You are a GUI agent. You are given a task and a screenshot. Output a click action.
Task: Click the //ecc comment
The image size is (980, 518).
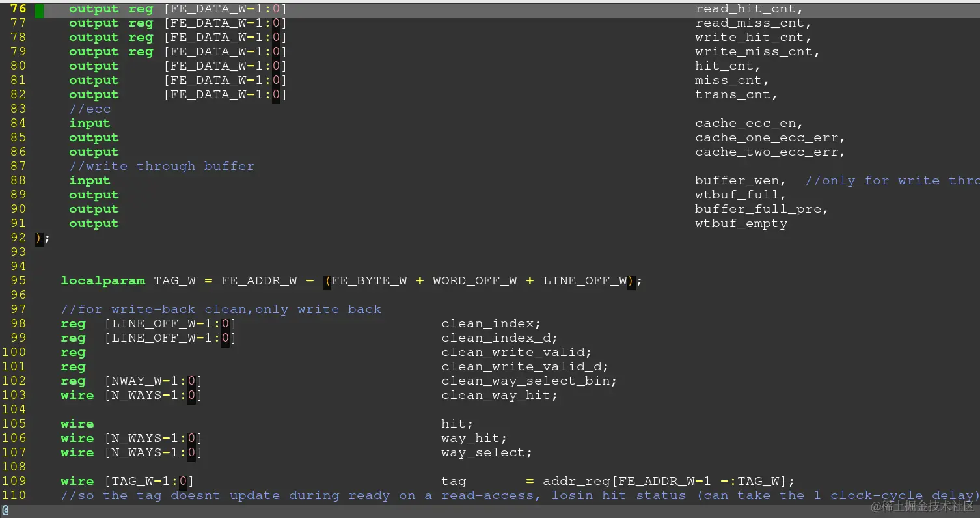coord(90,109)
